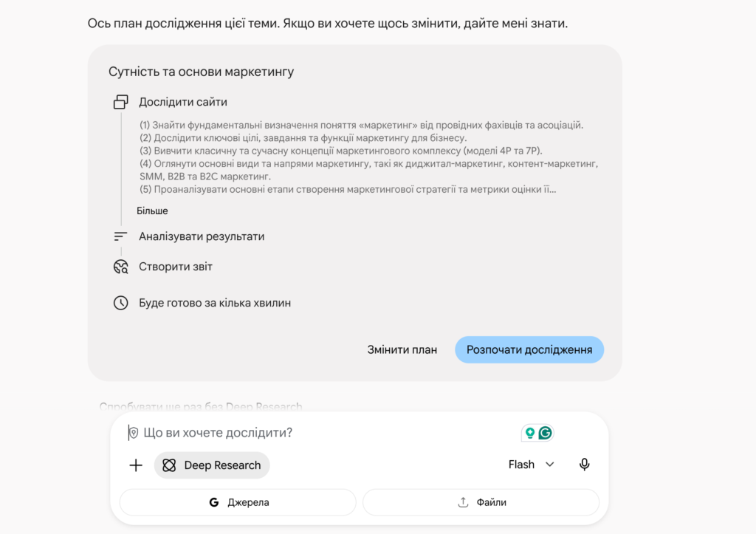Click Спробувати ще раз без Deep Research link

201,407
